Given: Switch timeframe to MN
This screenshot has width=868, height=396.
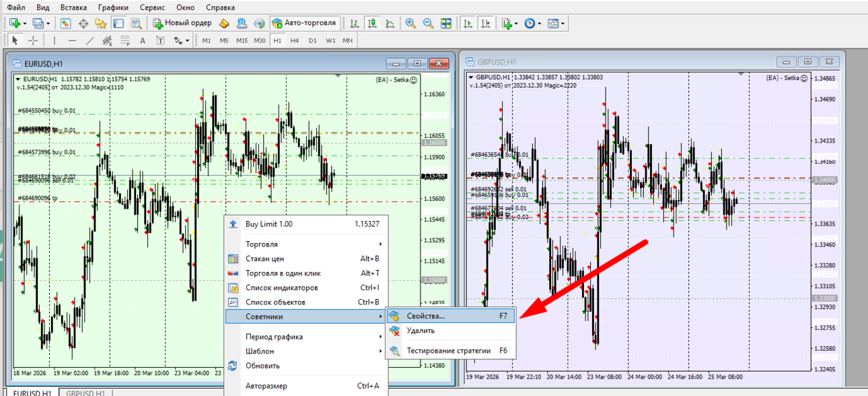Looking at the screenshot, I should coord(347,40).
